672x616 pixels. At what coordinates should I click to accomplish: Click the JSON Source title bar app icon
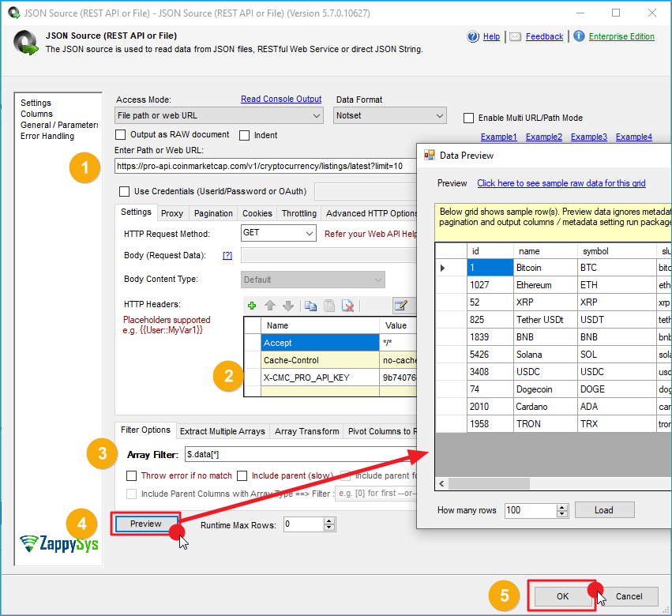tap(13, 13)
